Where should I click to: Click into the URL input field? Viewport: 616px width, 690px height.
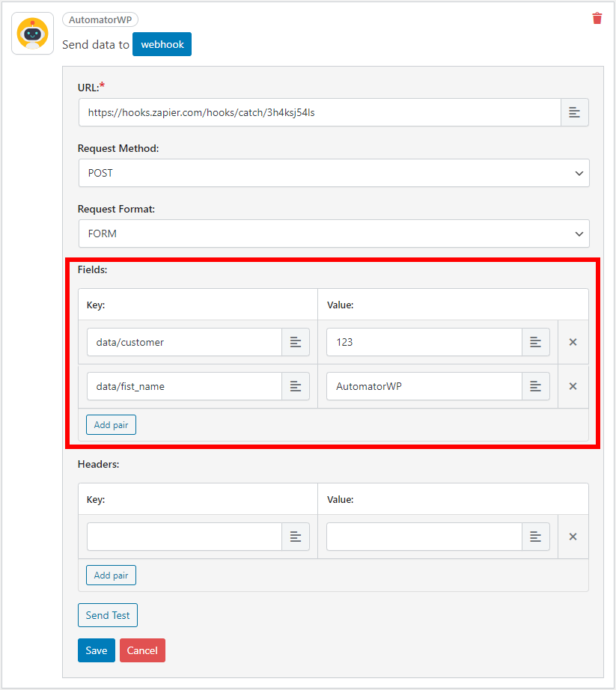pos(299,112)
